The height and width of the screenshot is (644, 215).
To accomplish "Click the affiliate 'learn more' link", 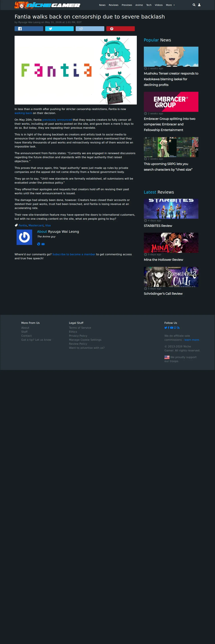I will click(192, 340).
